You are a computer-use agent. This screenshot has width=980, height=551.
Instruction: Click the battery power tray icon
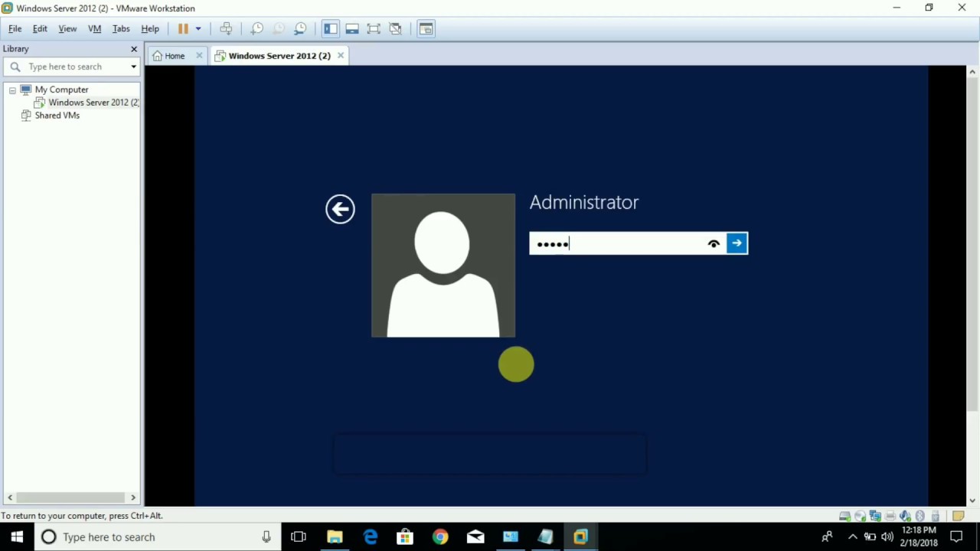(870, 537)
